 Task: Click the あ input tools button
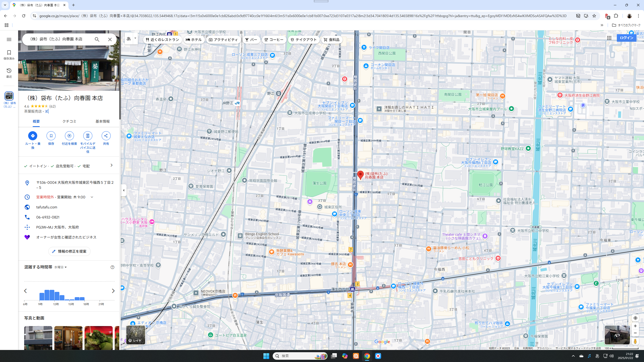(129, 38)
